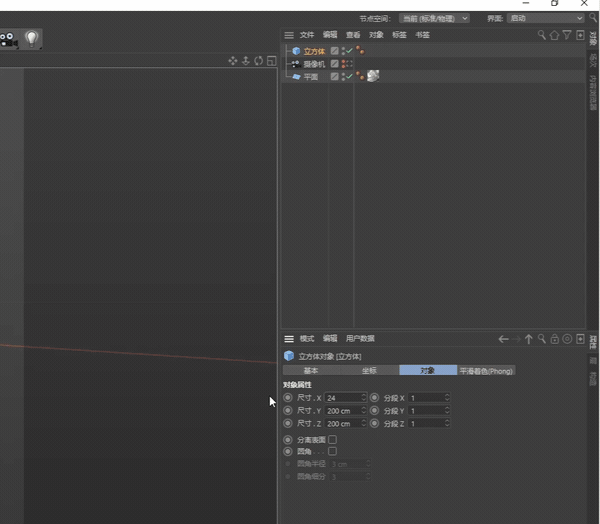Click the 尺寸 . Z stepper arrows
Screen dimensions: 600x524
(364, 423)
